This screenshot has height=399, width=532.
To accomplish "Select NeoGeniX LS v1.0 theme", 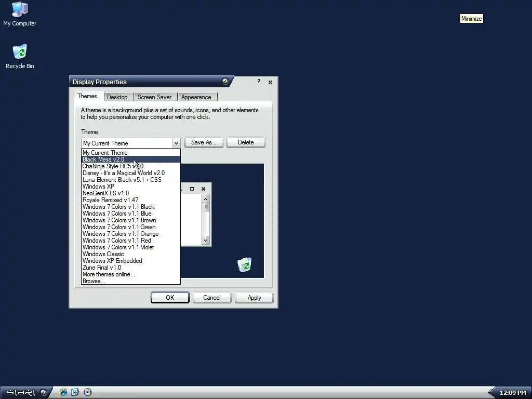I will point(130,193).
